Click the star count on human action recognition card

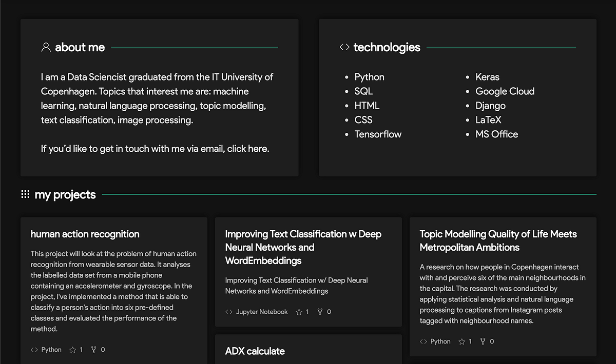click(x=80, y=349)
